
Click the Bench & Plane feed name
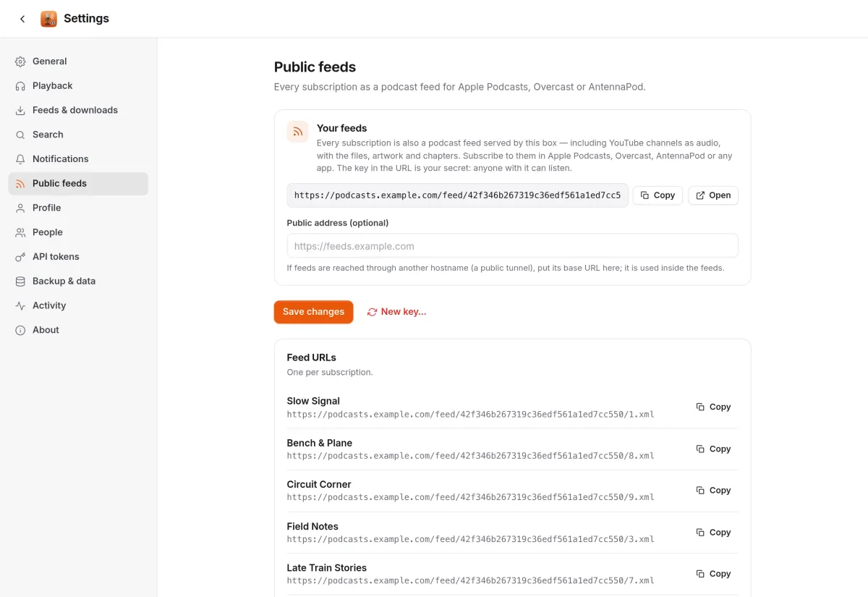coord(320,443)
